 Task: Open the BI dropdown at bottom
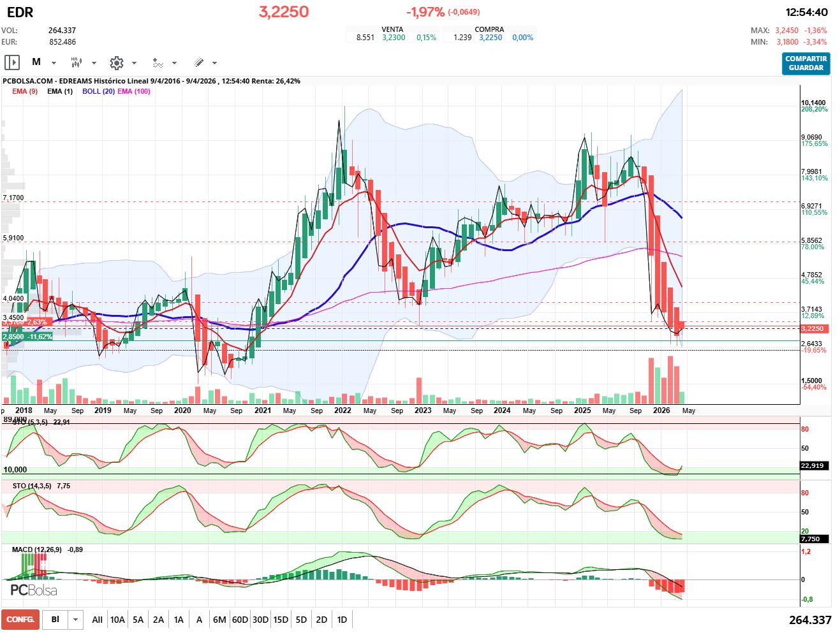tap(76, 620)
